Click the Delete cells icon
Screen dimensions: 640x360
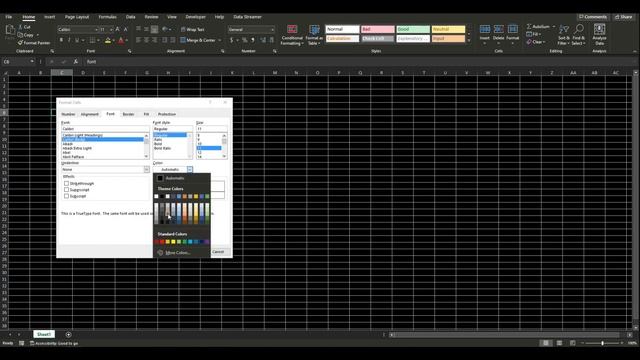[498, 29]
